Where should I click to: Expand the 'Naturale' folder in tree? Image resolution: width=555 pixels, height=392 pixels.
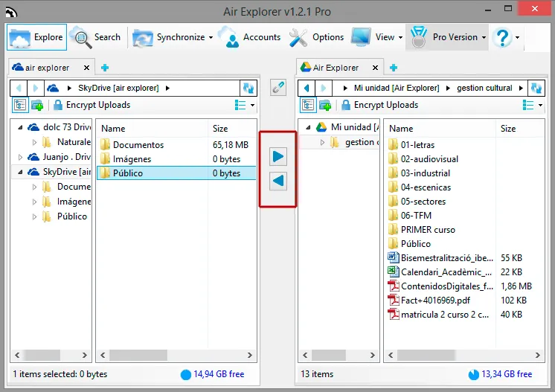pyautogui.click(x=34, y=142)
